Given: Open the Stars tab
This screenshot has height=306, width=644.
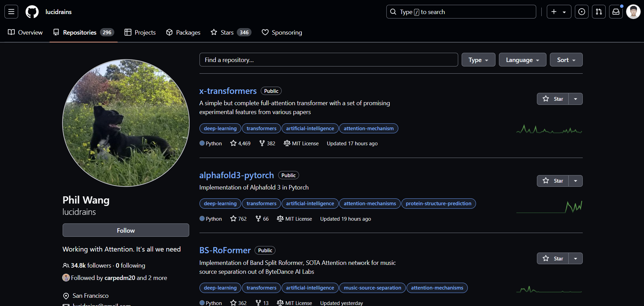Looking at the screenshot, I should pos(231,32).
